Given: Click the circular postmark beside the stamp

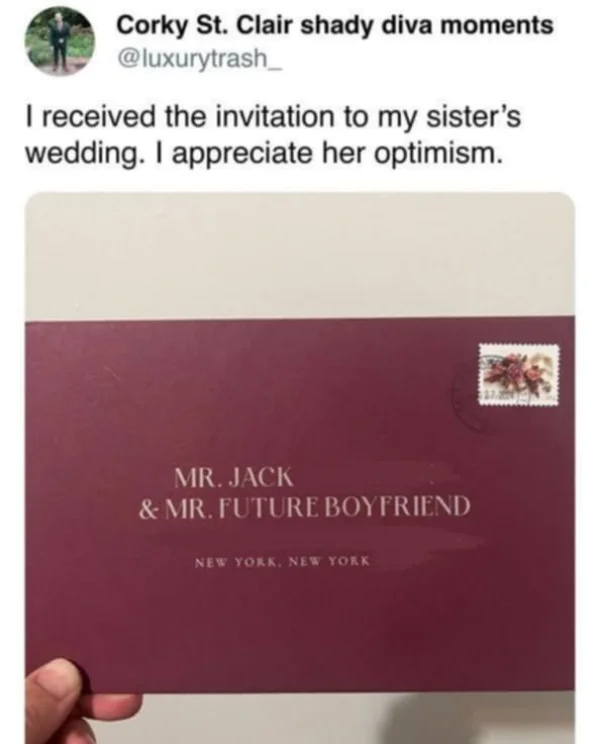Looking at the screenshot, I should tap(470, 386).
